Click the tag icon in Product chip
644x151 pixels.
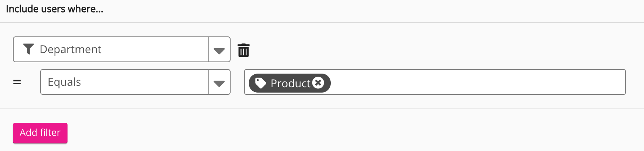[x=260, y=83]
